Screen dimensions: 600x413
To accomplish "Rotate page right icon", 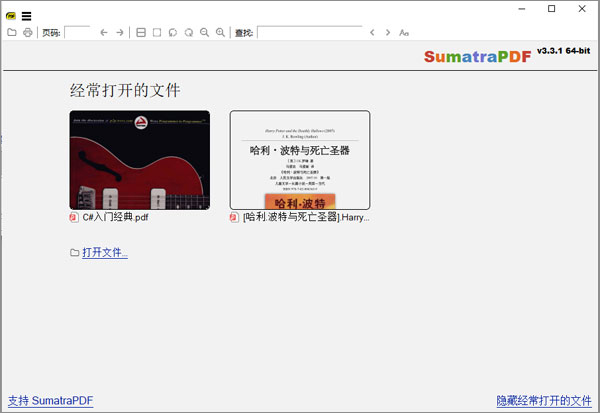I will 189,33.
